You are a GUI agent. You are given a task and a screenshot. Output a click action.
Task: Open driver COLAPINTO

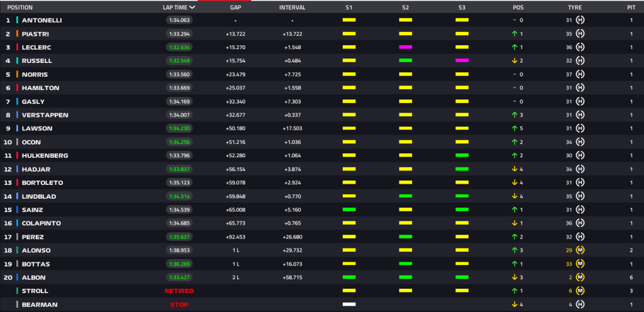point(42,223)
